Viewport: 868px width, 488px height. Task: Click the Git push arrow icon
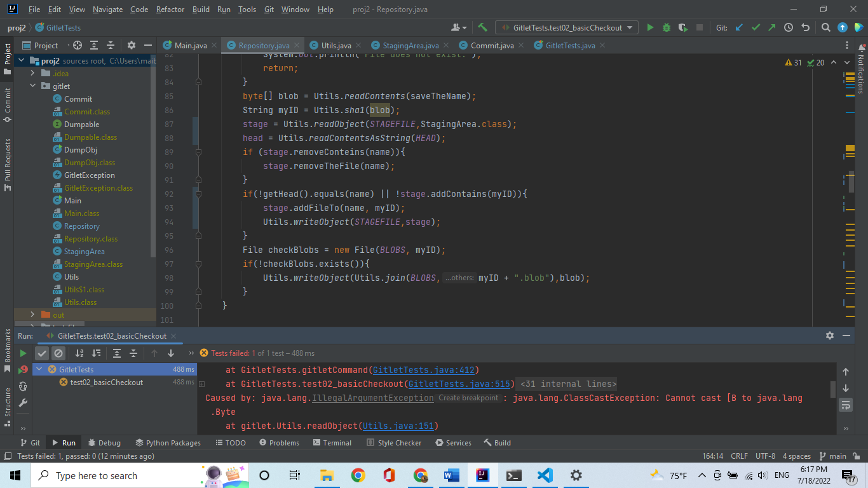[771, 27]
